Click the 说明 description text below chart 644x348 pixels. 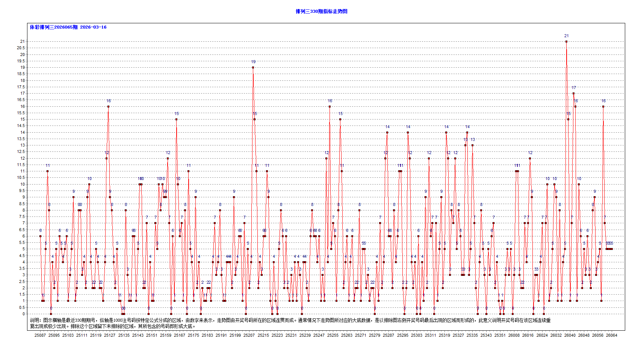290,323
